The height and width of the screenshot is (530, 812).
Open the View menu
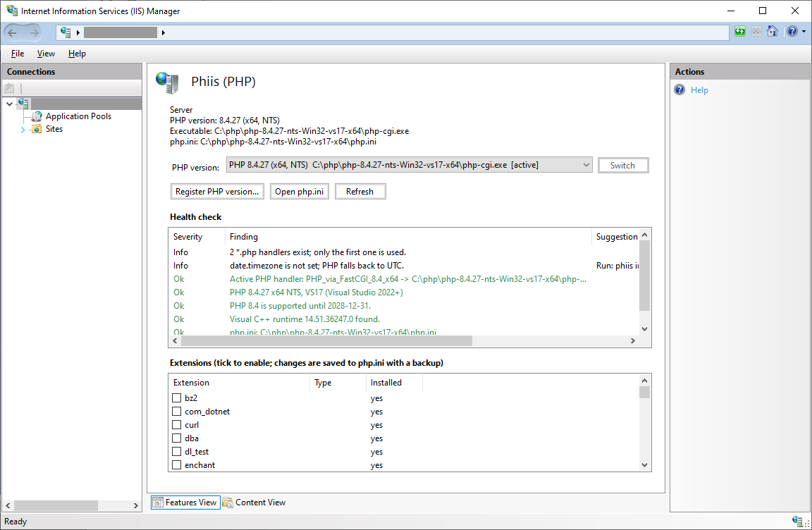click(x=46, y=54)
